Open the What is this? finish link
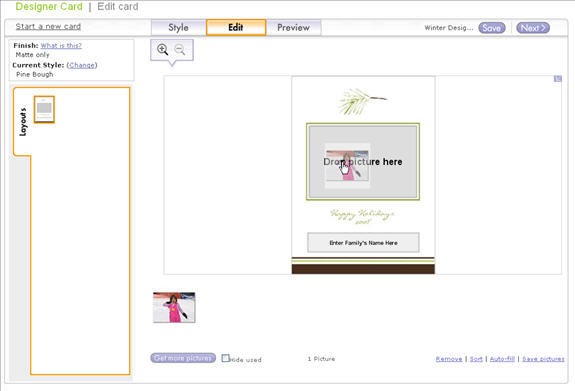The image size is (575, 391). coord(61,45)
